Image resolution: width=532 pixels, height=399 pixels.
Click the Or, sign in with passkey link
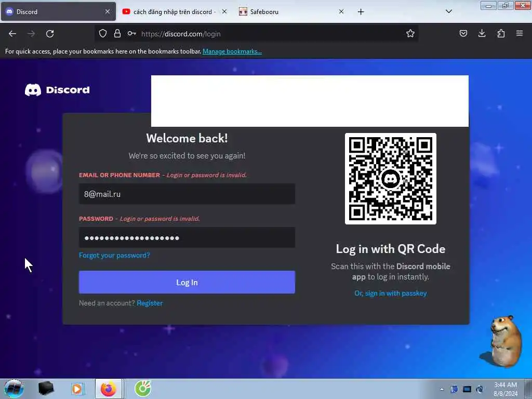coord(391,294)
